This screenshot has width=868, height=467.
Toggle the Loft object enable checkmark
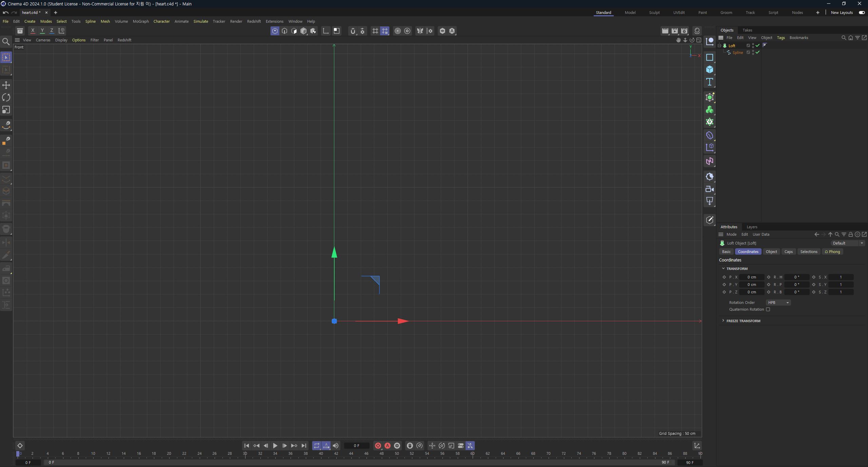(x=757, y=45)
